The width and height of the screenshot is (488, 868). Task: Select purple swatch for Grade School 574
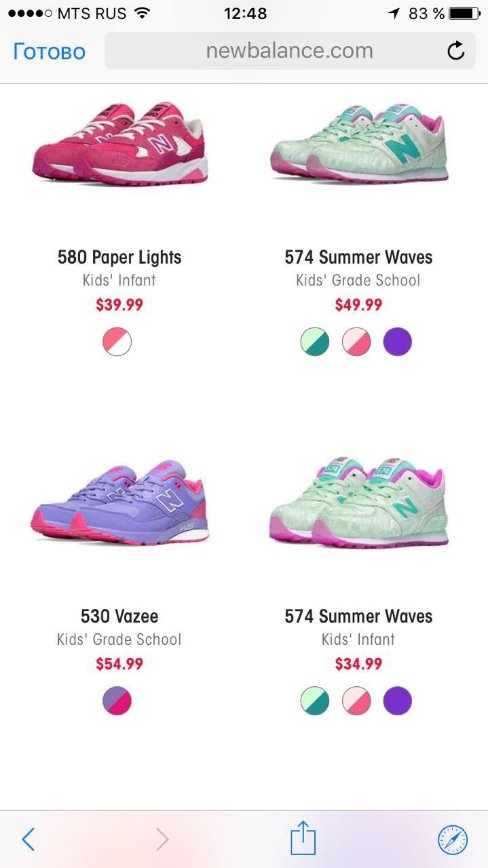coord(398,342)
